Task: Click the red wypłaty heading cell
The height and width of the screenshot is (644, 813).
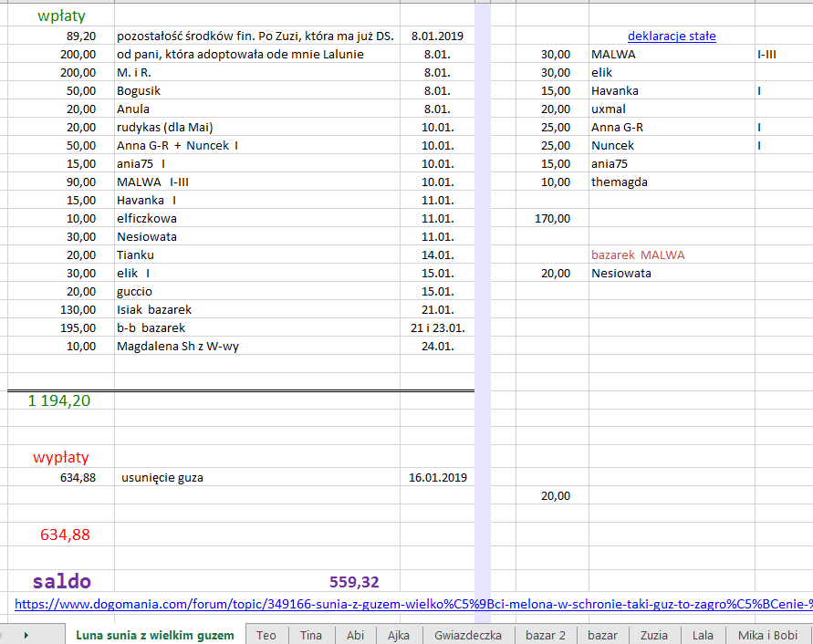Action: [x=61, y=457]
